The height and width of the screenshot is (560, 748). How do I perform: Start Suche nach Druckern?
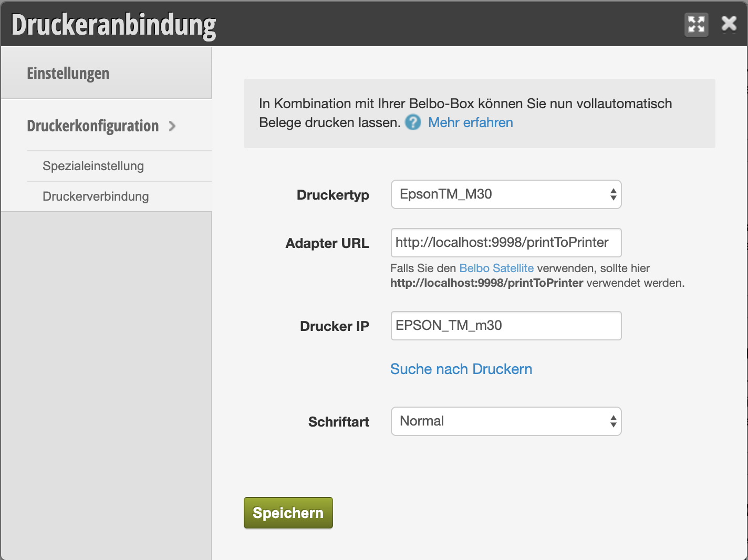click(461, 369)
